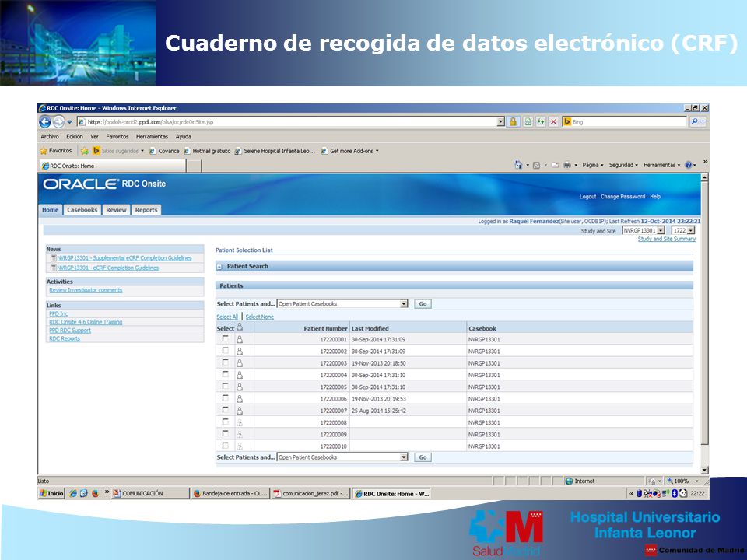Click the red Stop loading icon
Image resolution: width=747 pixels, height=560 pixels.
[553, 122]
